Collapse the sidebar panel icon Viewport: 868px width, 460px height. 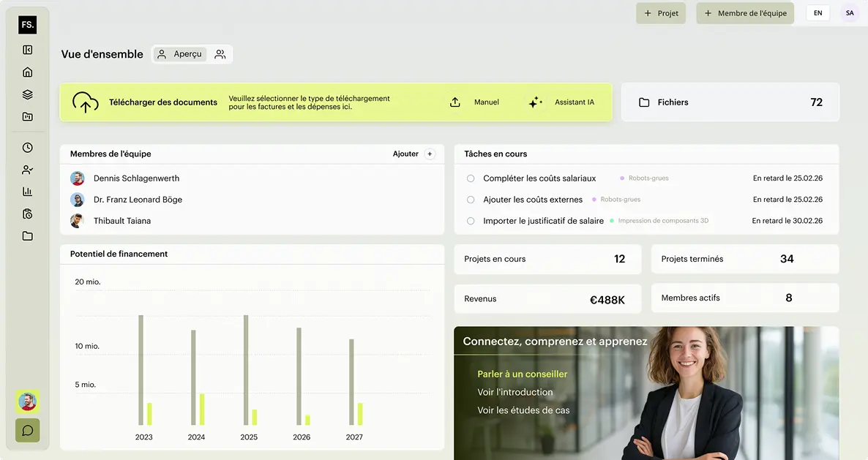point(28,50)
